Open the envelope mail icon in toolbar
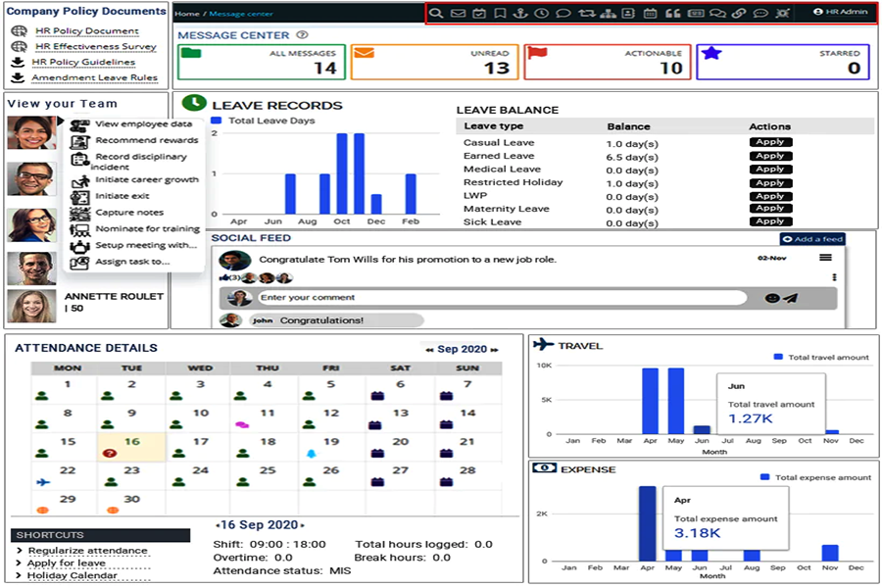Image resolution: width=882 pixels, height=588 pixels. click(458, 14)
